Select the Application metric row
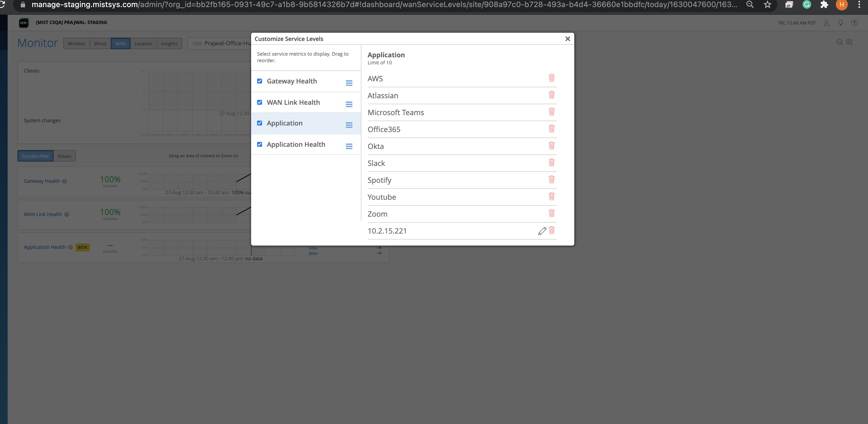Screen dimensions: 868x424 (x=284, y=123)
